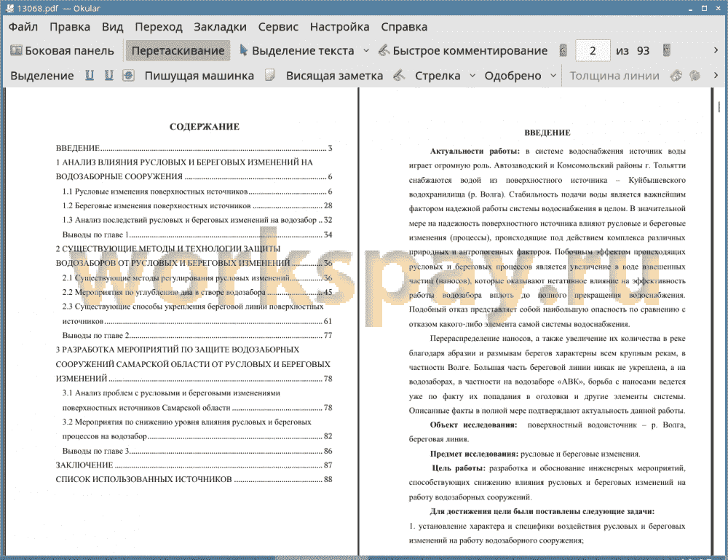728x560 pixels.
Task: Click bold text Цель работы:
Action: click(x=458, y=468)
